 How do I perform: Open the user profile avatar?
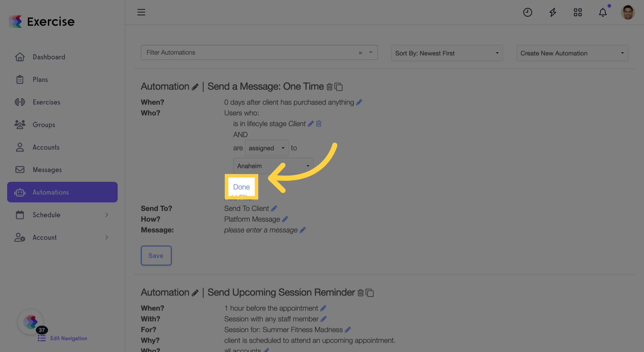click(628, 12)
